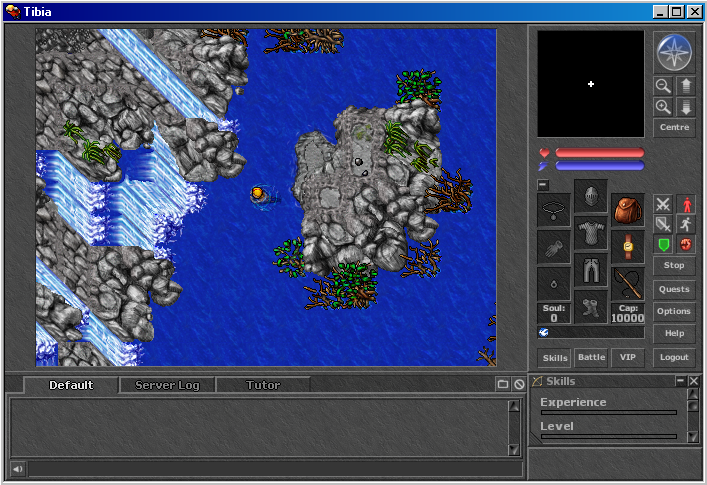The image size is (707, 485).
Task: Select the amulet necklace slot
Action: tap(554, 210)
